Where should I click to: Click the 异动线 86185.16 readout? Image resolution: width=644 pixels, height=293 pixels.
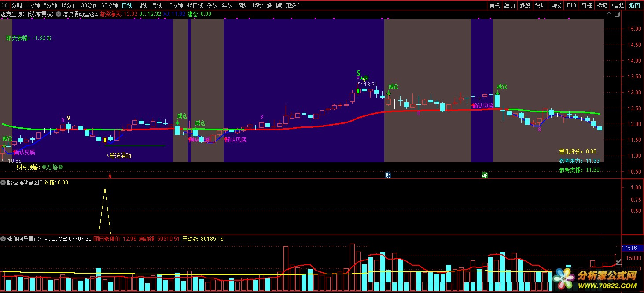click(202, 239)
